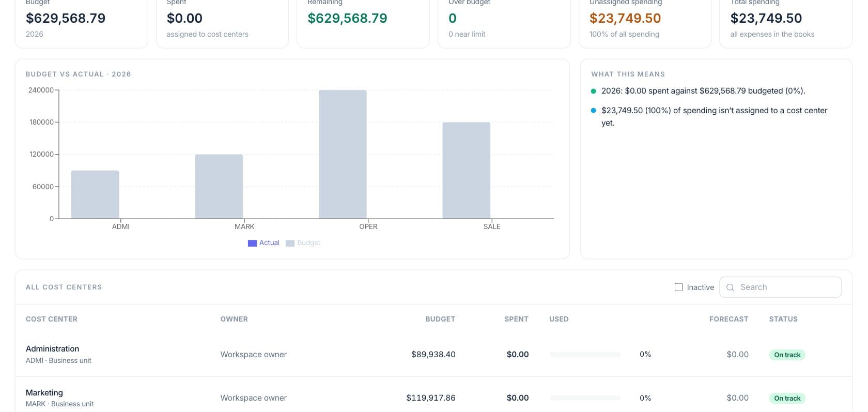Screen dimensions: 868x412
Task: Click Marketing's $119,917.86 budget value
Action: click(x=431, y=398)
